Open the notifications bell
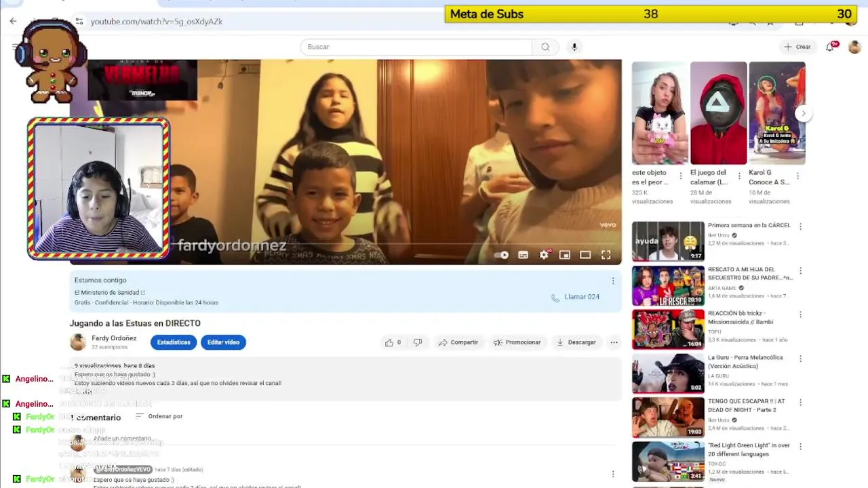The width and height of the screenshot is (868, 488). point(830,47)
